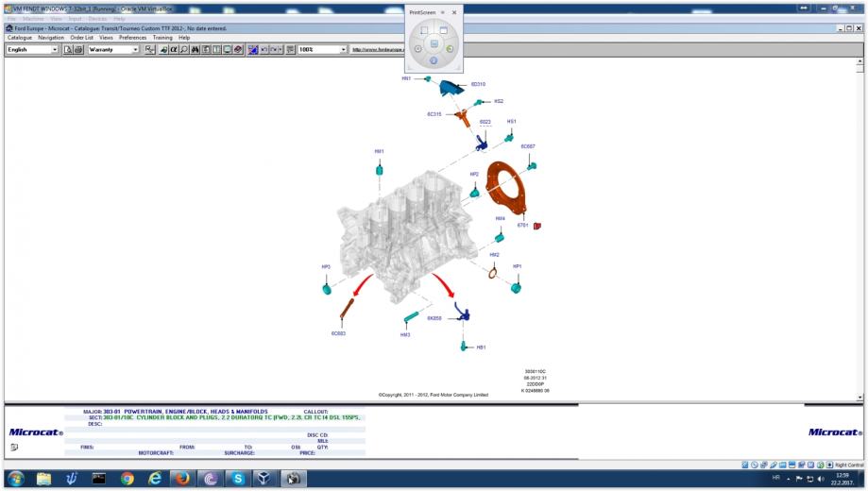The height and width of the screenshot is (491, 868).
Task: Click the monitor screen toolbar icon
Action: click(227, 50)
